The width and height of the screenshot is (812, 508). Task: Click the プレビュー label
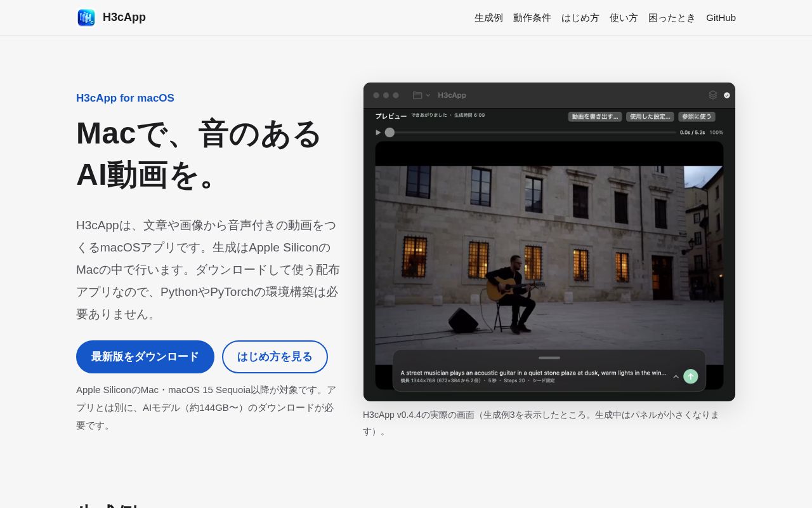(x=391, y=116)
